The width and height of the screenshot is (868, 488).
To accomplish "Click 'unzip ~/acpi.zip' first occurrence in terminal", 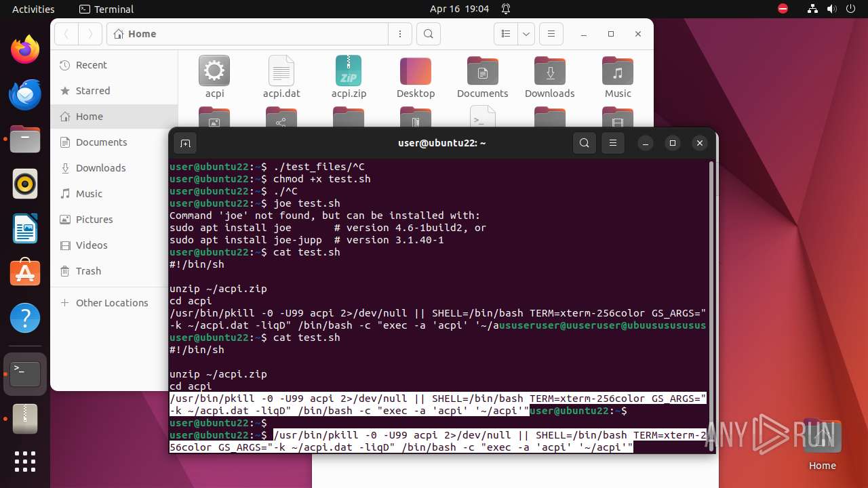I will [x=218, y=289].
